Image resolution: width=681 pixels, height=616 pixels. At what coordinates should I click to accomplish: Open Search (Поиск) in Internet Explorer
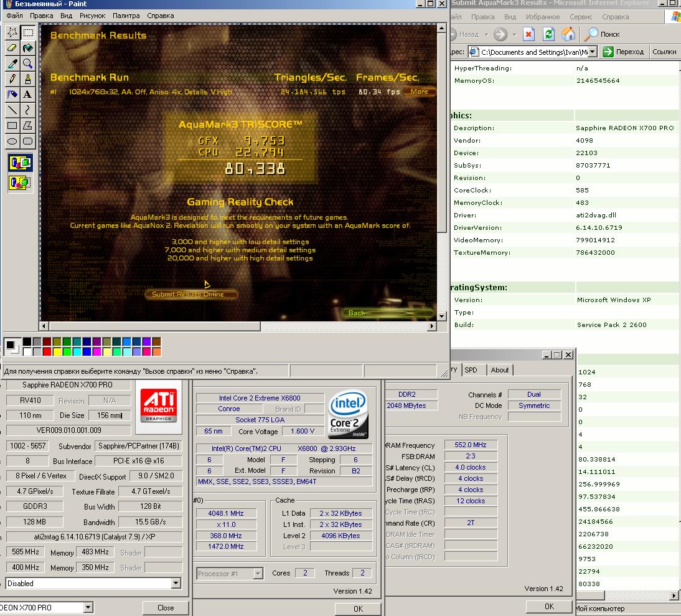(602, 34)
